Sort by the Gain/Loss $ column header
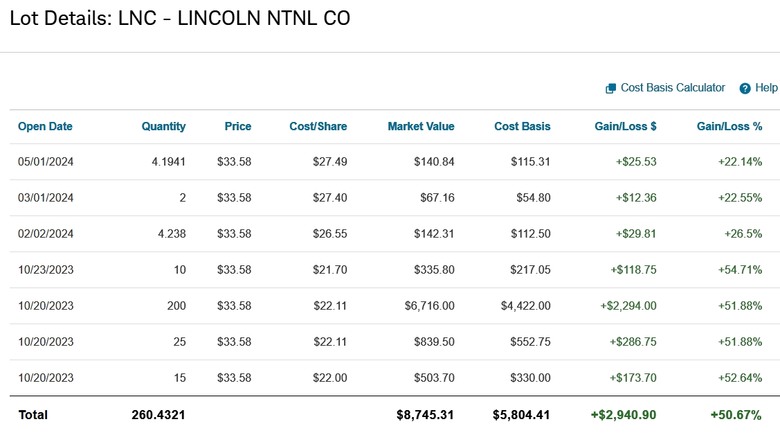 [x=625, y=126]
